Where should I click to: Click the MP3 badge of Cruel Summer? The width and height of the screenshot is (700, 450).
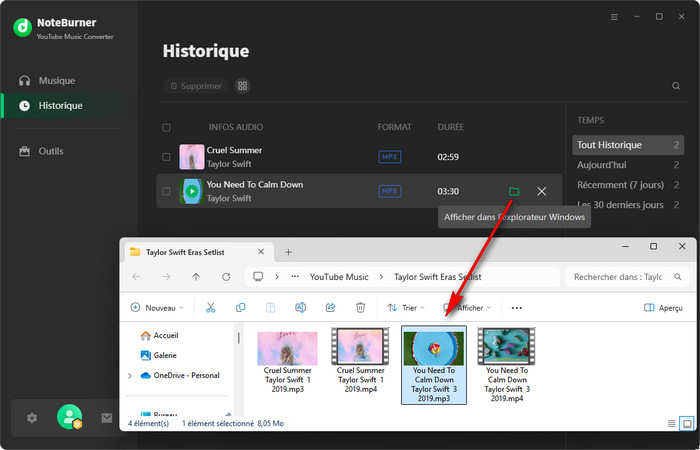(389, 157)
